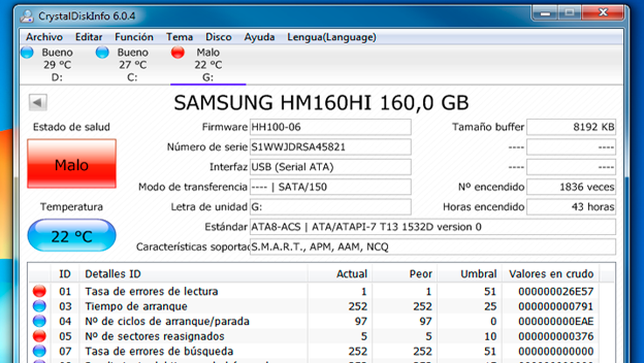
Task: Click the previous disk arrow button
Action: click(x=38, y=102)
